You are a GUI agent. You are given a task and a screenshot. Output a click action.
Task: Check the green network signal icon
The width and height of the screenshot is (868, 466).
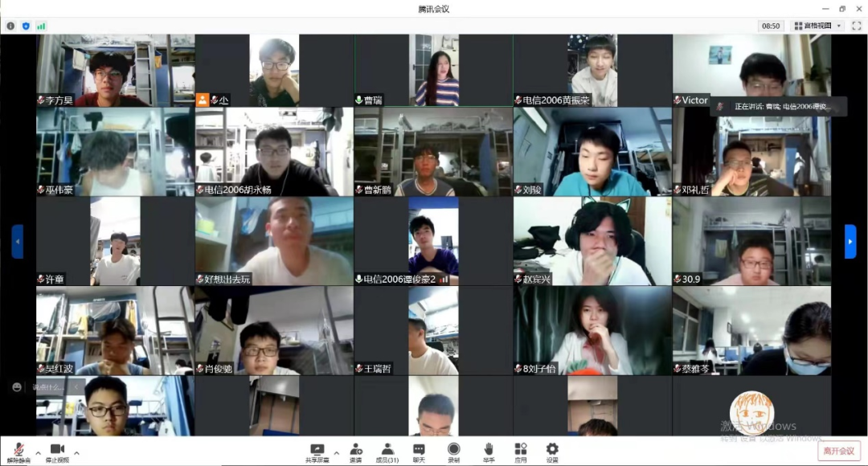click(x=41, y=26)
